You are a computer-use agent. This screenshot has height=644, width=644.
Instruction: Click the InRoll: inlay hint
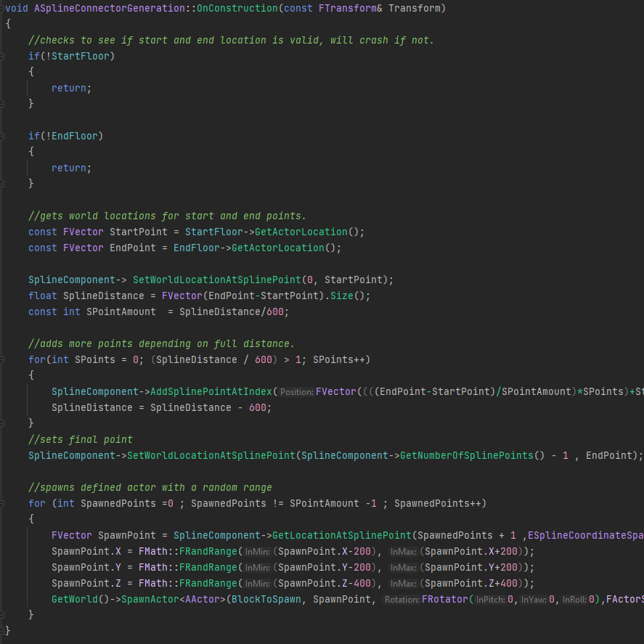pos(574,600)
